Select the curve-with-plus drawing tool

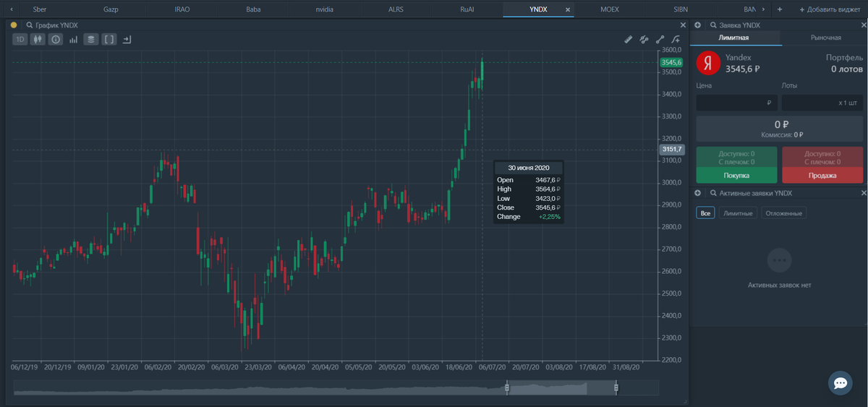tap(676, 39)
